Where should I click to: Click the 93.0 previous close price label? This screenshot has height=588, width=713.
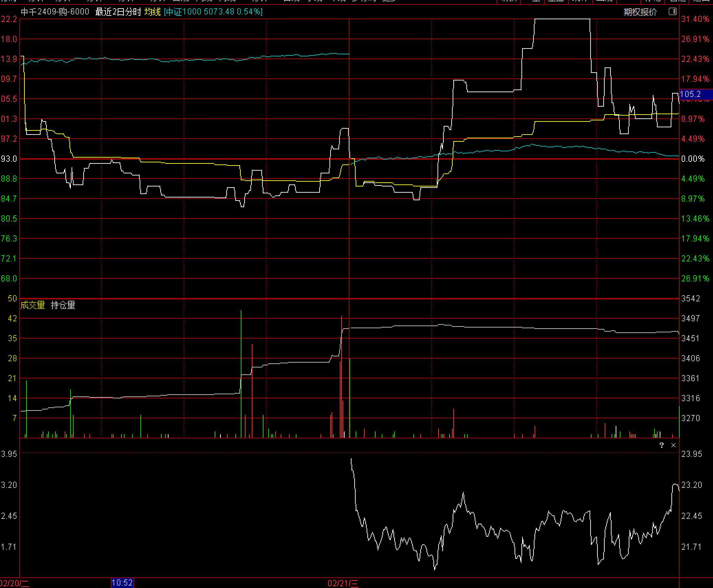tap(9, 159)
